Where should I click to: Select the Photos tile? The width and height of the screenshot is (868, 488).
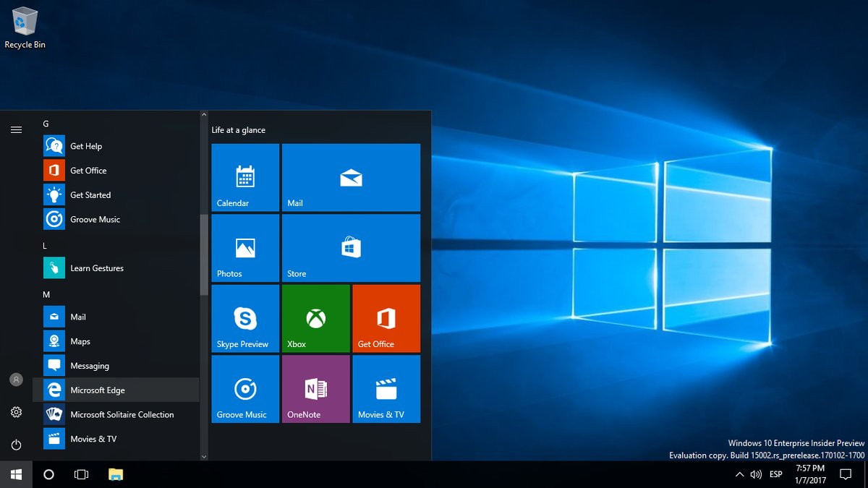[245, 248]
